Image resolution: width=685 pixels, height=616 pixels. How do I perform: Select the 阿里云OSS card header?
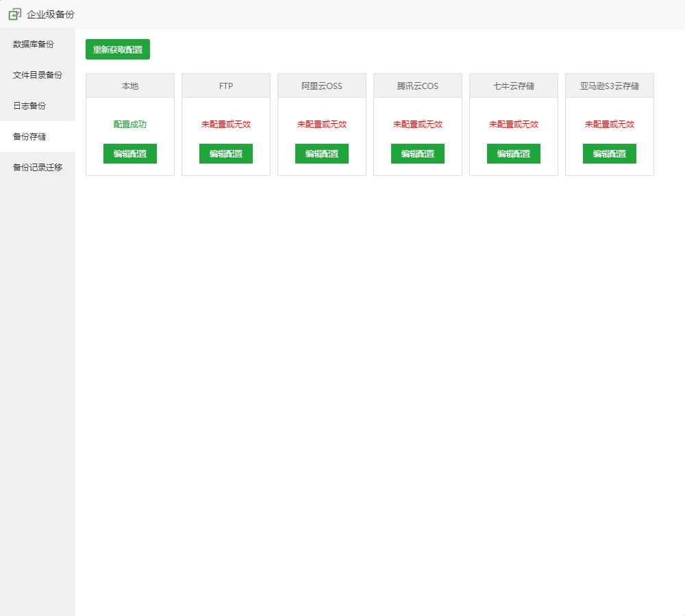pyautogui.click(x=322, y=86)
